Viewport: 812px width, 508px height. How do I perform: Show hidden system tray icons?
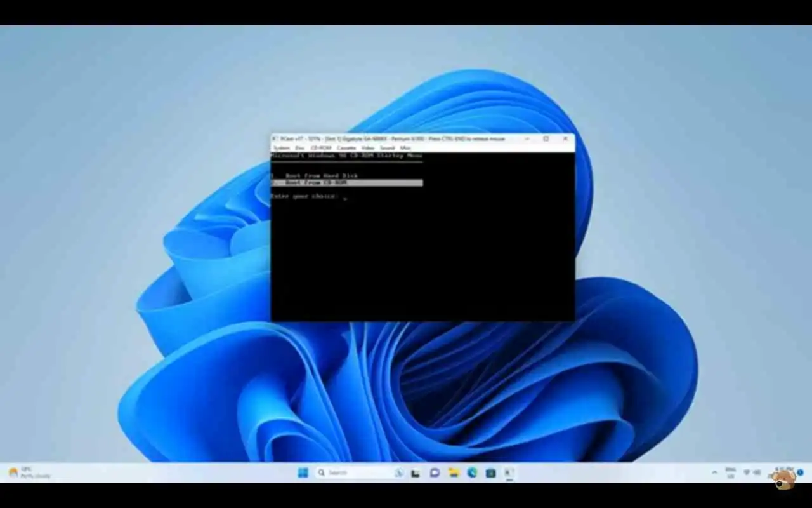pyautogui.click(x=715, y=472)
